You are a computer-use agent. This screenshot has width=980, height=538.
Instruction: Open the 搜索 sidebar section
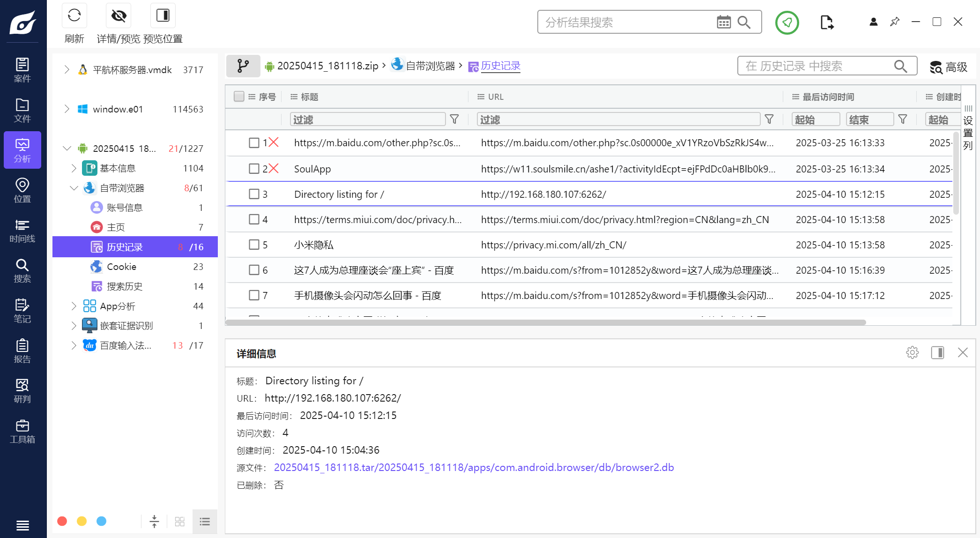22,270
